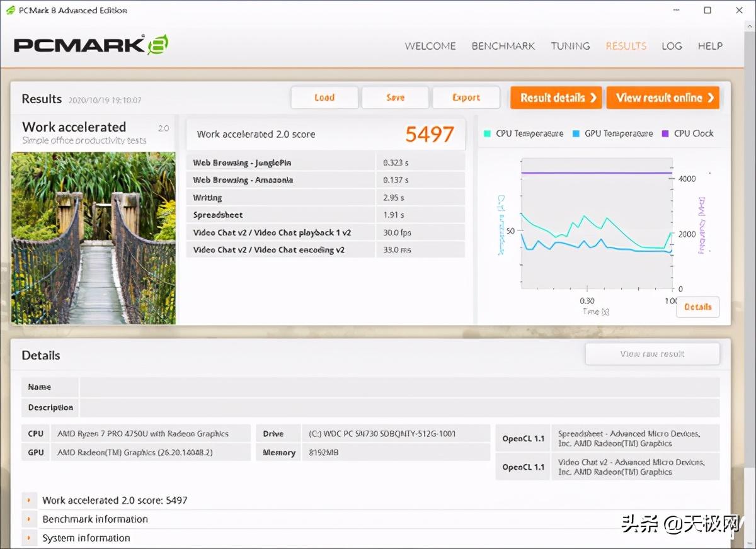
Task: Open the HELP tab
Action: click(x=710, y=46)
